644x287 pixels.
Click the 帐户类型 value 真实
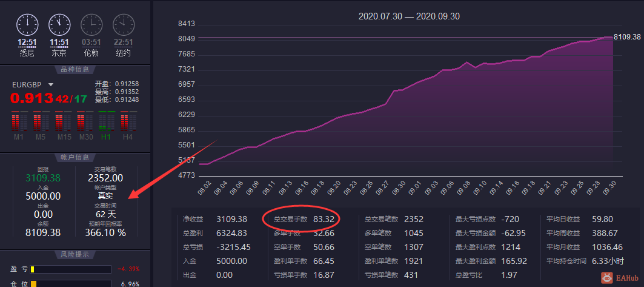tap(105, 196)
